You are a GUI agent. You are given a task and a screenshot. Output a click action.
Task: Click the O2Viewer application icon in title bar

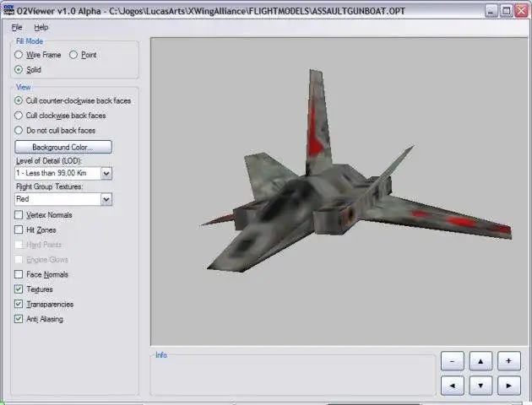point(8,10)
